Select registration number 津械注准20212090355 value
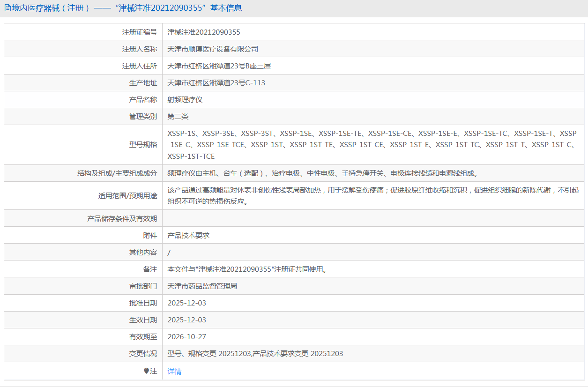588x387 pixels. (204, 32)
